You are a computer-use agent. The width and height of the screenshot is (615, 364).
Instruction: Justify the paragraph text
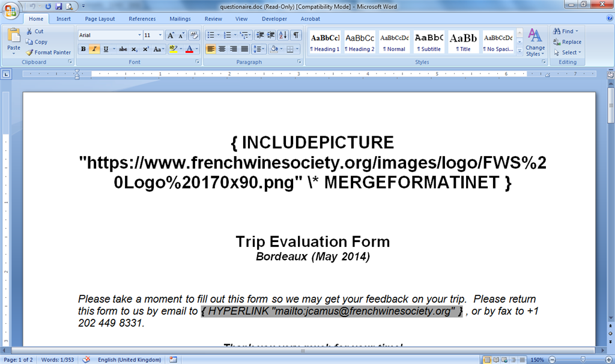(x=245, y=49)
